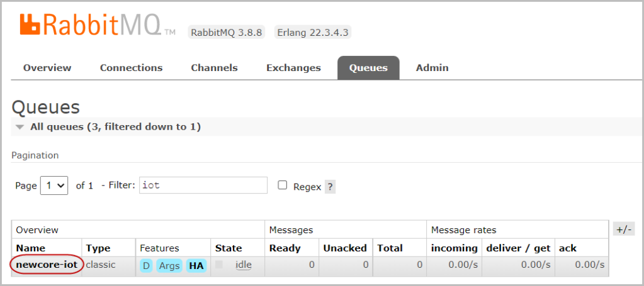The height and width of the screenshot is (286, 644).
Task: Sort by the Ready messages column
Action: pos(285,248)
